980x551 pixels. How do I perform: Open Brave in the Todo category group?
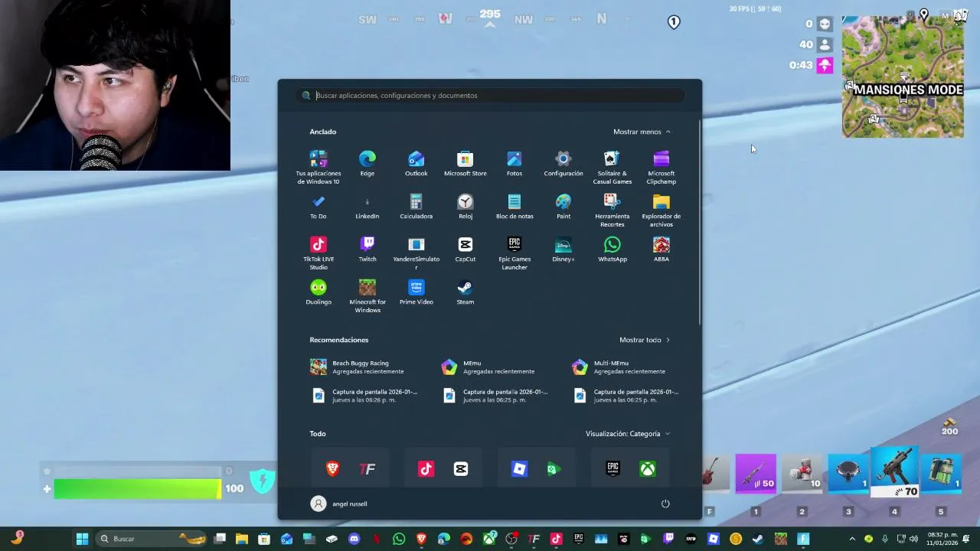(x=332, y=469)
